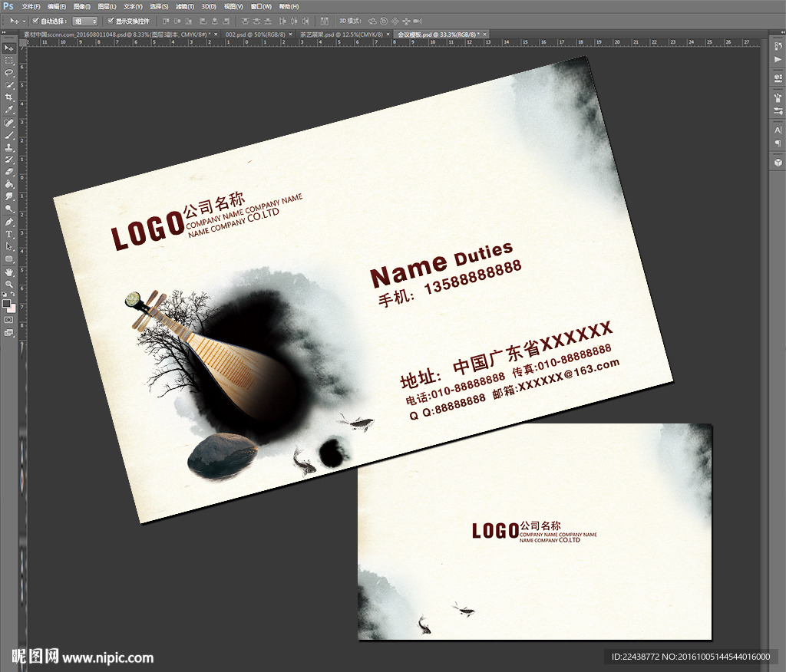Image resolution: width=786 pixels, height=672 pixels.
Task: Click align top edges button
Action: click(166, 21)
